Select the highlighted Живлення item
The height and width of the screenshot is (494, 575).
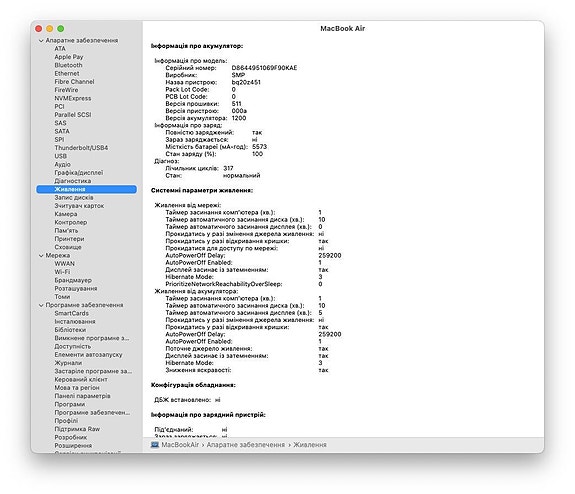pos(87,189)
